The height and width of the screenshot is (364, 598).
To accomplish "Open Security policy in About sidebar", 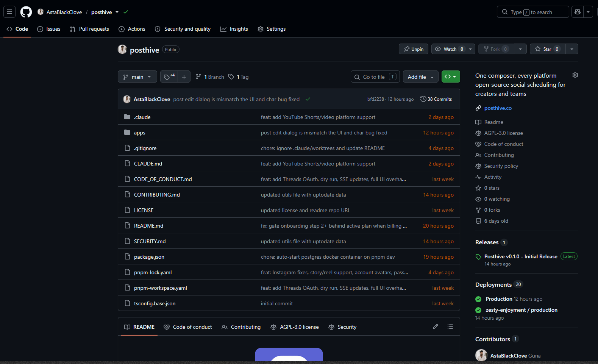I will pos(501,166).
